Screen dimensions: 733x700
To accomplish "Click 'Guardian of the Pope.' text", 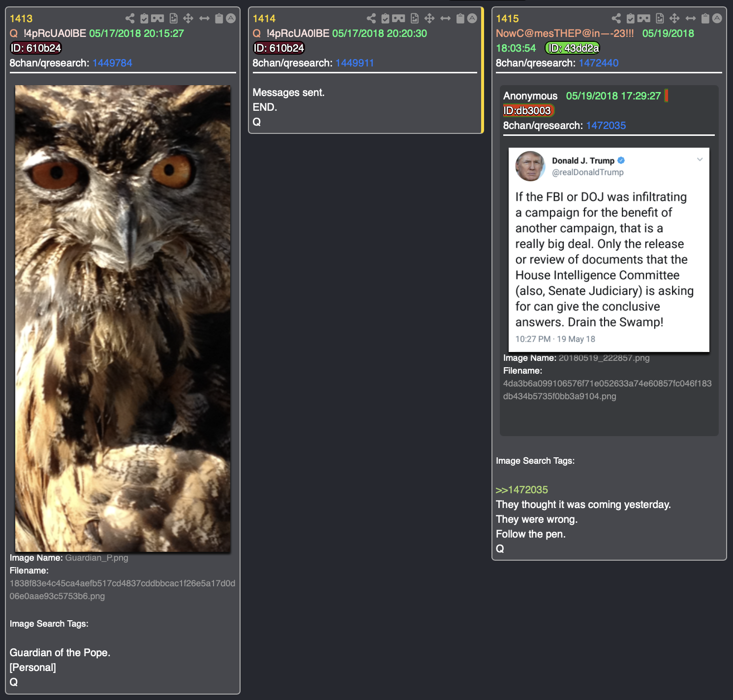I will tap(60, 653).
